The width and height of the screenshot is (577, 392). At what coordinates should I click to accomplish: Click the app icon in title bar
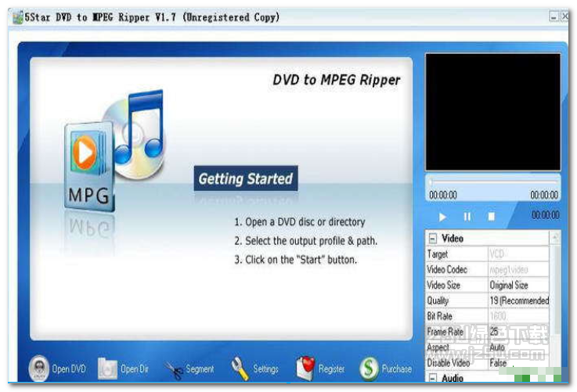click(x=18, y=17)
